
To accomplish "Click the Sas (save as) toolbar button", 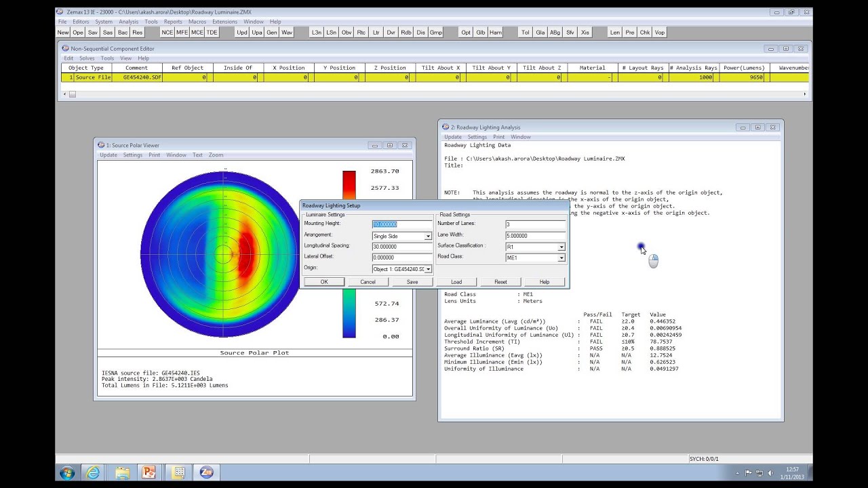I will (x=108, y=33).
